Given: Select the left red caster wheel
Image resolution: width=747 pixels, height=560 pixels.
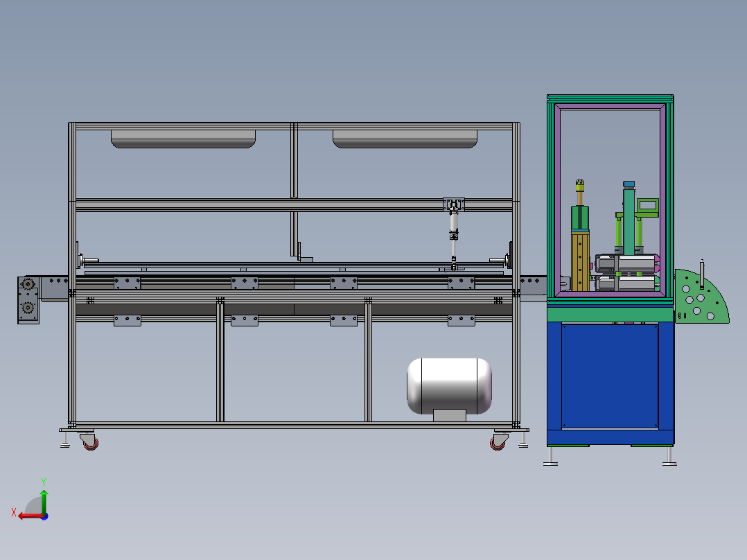Looking at the screenshot, I should click(x=91, y=444).
